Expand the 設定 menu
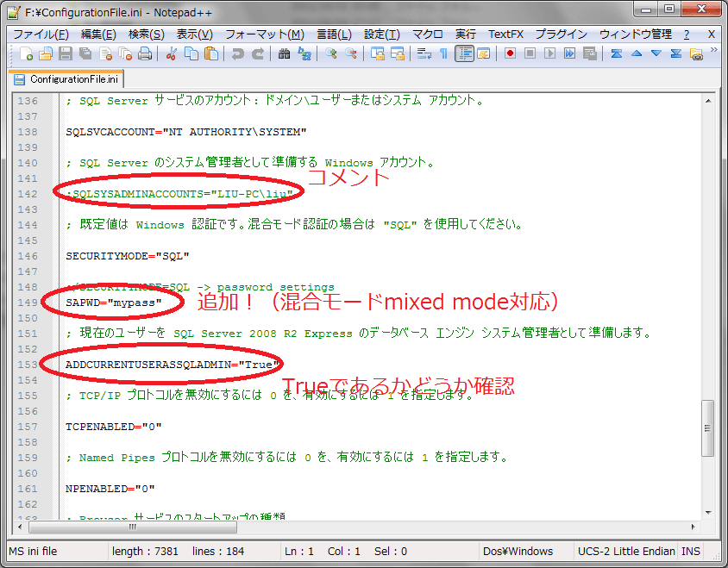Viewport: 728px width, 568px height. (380, 34)
